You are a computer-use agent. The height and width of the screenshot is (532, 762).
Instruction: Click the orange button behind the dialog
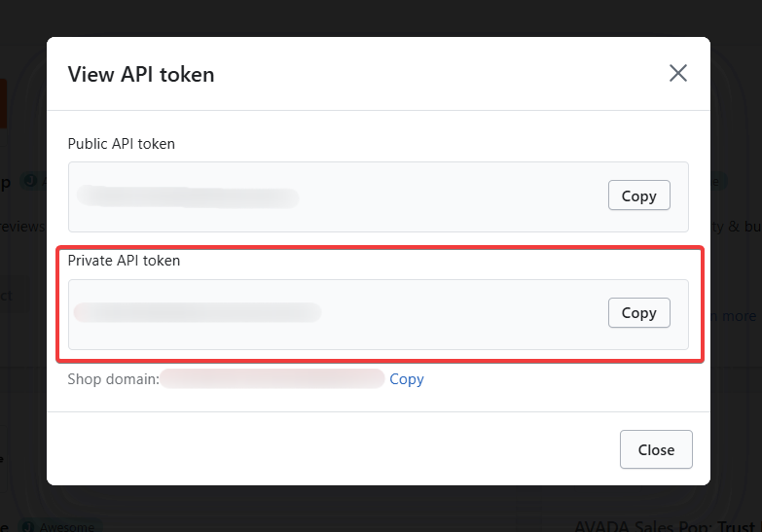click(x=3, y=103)
